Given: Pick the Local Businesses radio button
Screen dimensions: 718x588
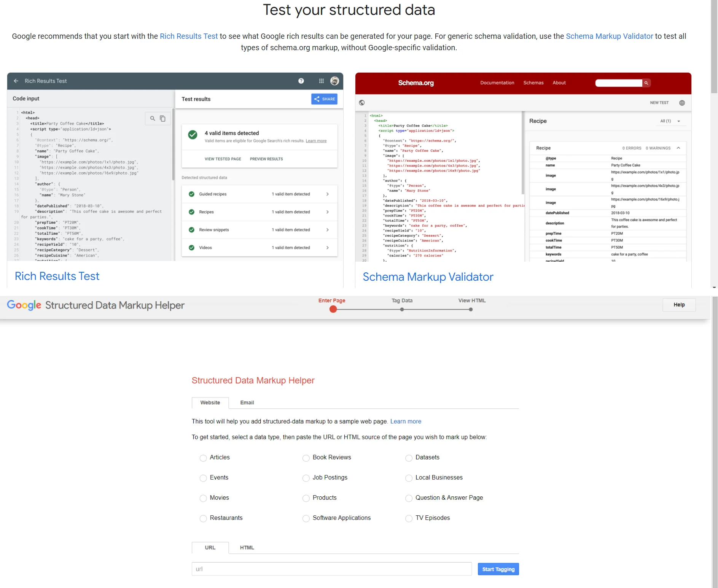Looking at the screenshot, I should (x=409, y=478).
